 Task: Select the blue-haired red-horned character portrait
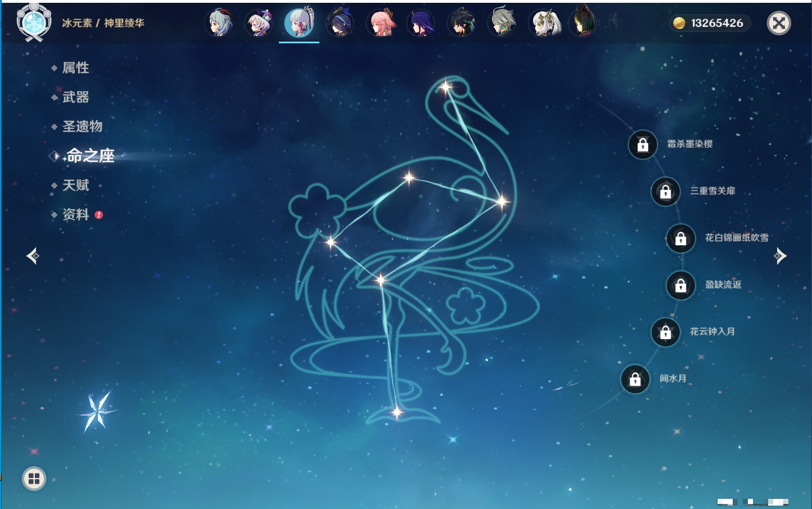[x=220, y=23]
